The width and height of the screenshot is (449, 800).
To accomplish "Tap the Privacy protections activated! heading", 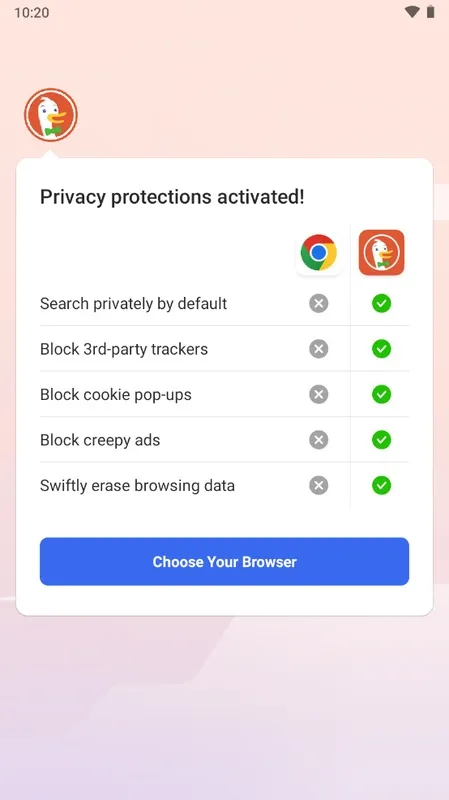I will click(x=172, y=197).
